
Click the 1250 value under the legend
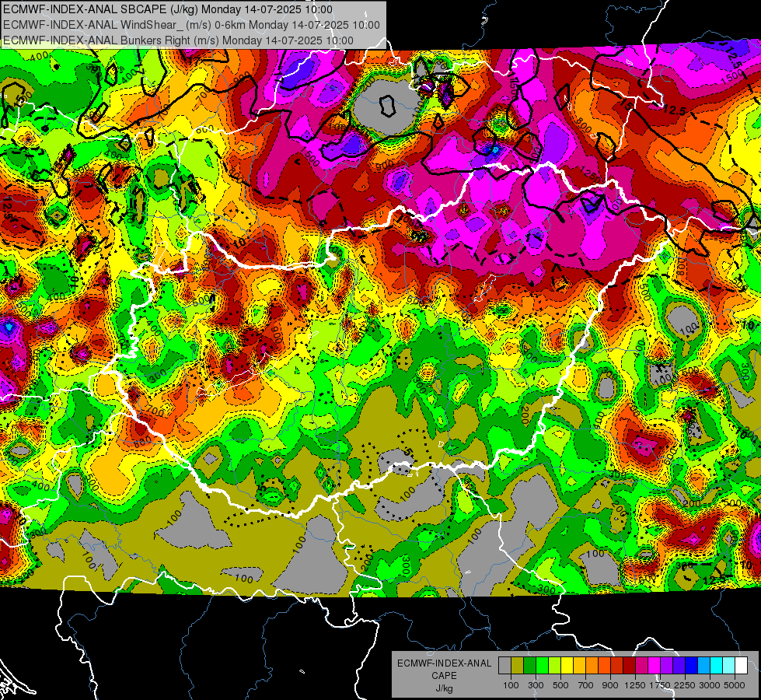point(635,685)
